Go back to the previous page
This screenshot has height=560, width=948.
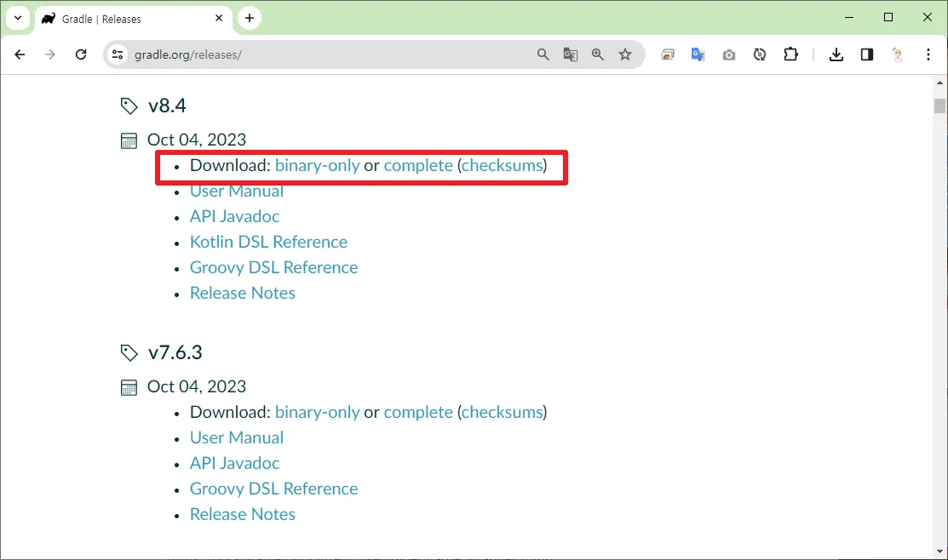(20, 54)
